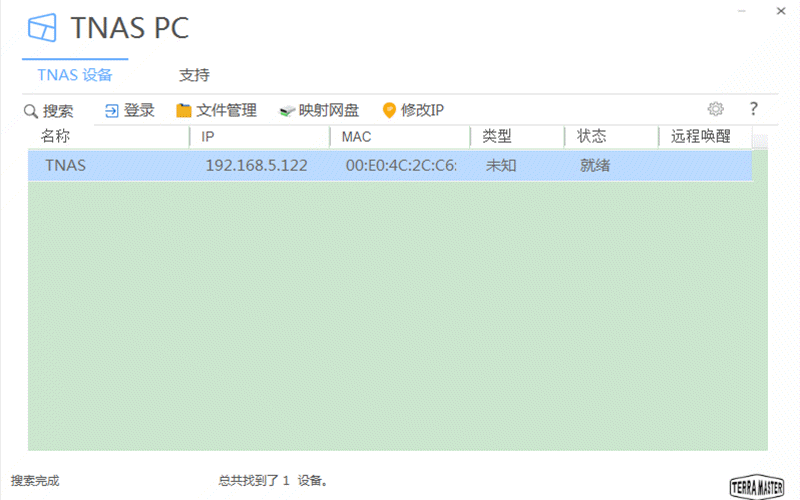800x500 pixels.
Task: Select the TNAS device name cell
Action: (65, 165)
